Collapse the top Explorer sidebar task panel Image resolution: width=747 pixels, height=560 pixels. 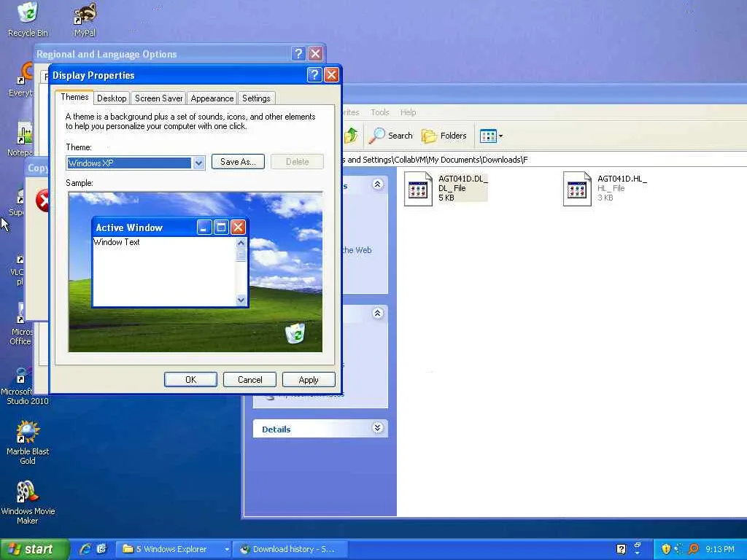click(x=378, y=184)
